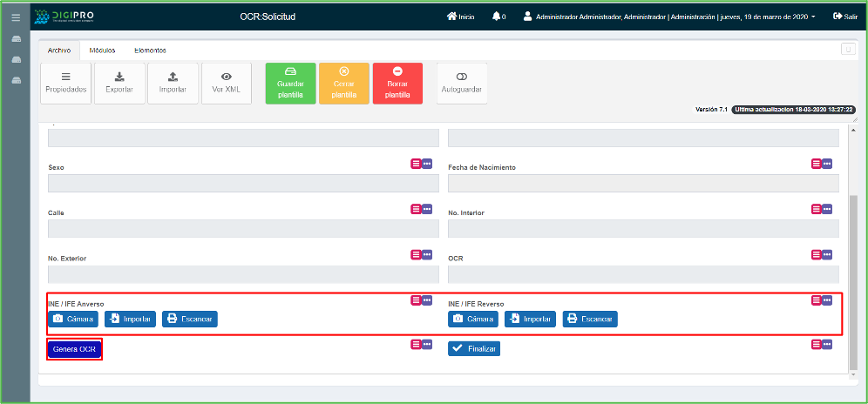Click the Importar toolbar button
The width and height of the screenshot is (868, 404).
tap(173, 84)
